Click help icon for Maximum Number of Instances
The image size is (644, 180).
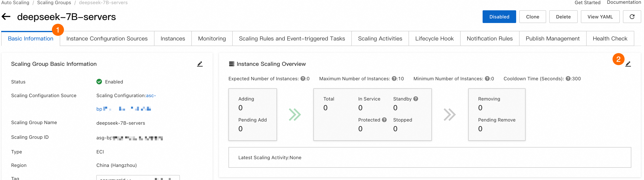tap(394, 79)
